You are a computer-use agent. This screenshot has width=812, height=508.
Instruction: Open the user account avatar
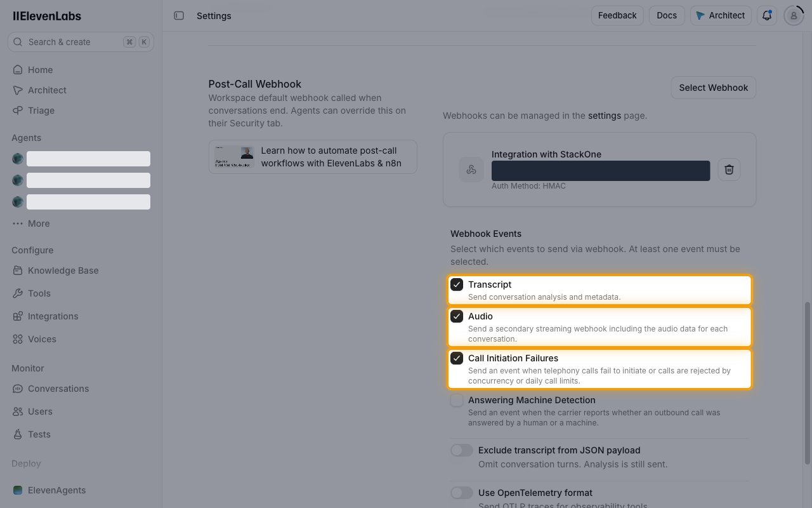tap(794, 15)
